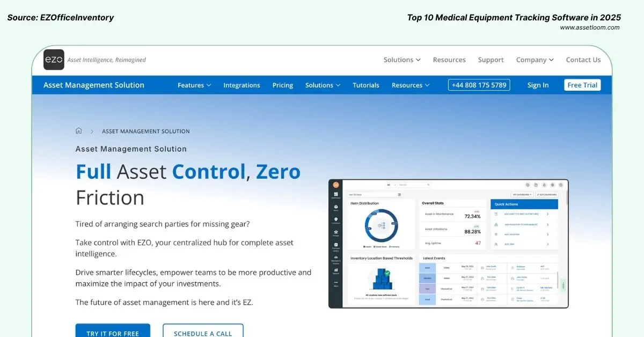Click the Add User row chevron

[547, 244]
